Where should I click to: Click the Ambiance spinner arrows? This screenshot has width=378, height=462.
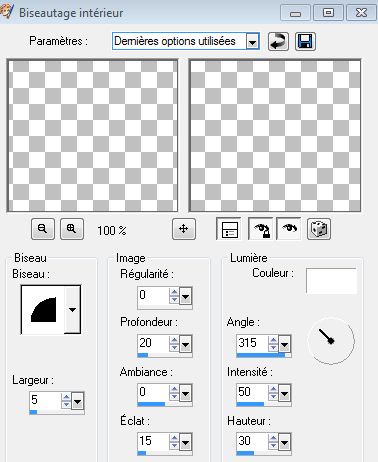click(174, 393)
